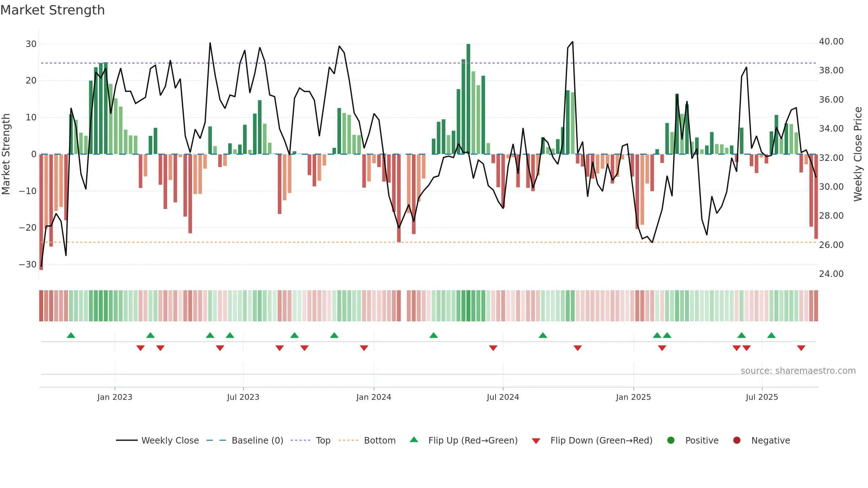
Task: Toggle the Baseline (0) legend entry
Action: coord(245,440)
